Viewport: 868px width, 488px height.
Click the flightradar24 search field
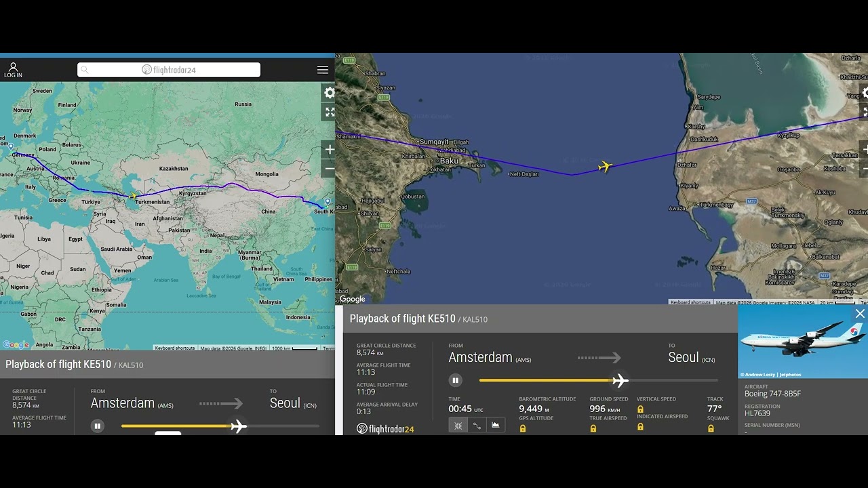169,70
